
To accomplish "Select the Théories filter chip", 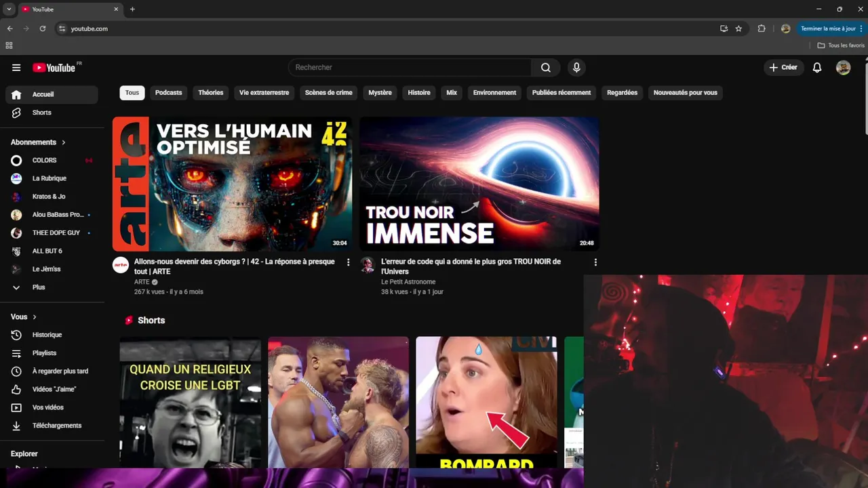I will 211,93.
